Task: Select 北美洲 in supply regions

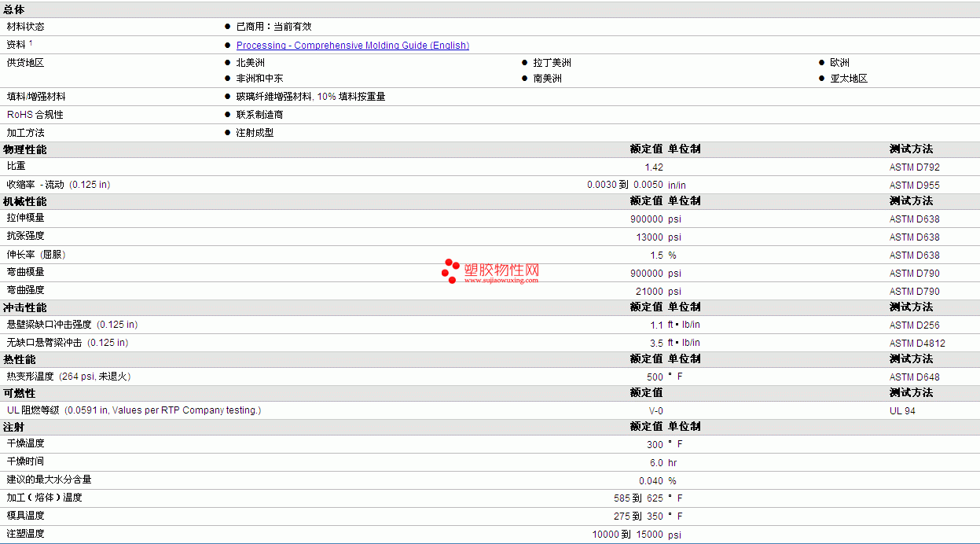Action: click(251, 63)
